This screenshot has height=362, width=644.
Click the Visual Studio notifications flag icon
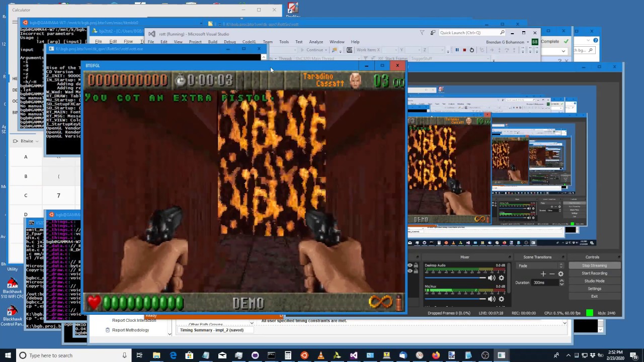422,33
